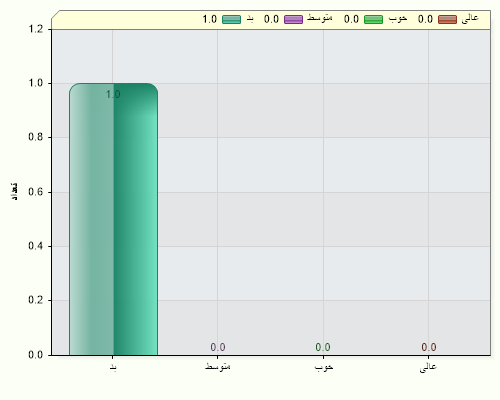Select the بد category label on x-axis

click(x=113, y=367)
